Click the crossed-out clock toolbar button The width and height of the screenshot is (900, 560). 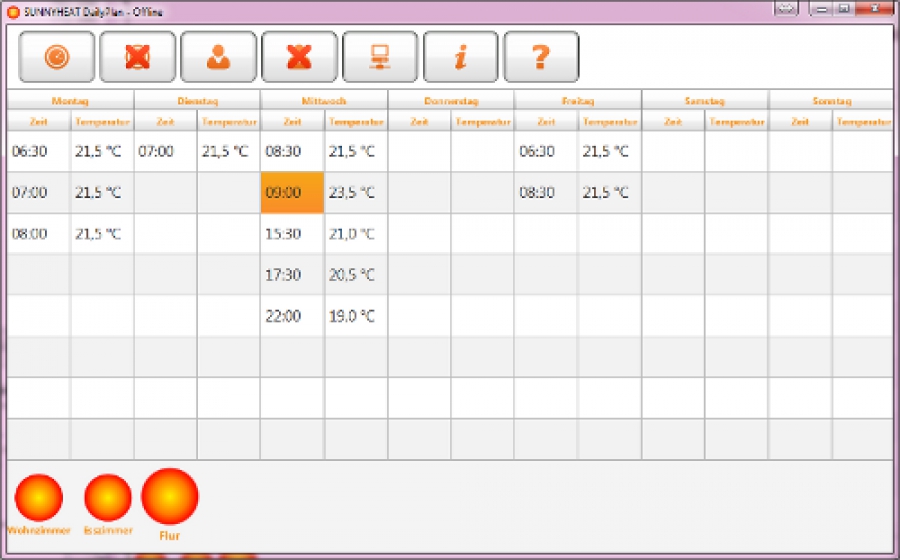pos(138,57)
